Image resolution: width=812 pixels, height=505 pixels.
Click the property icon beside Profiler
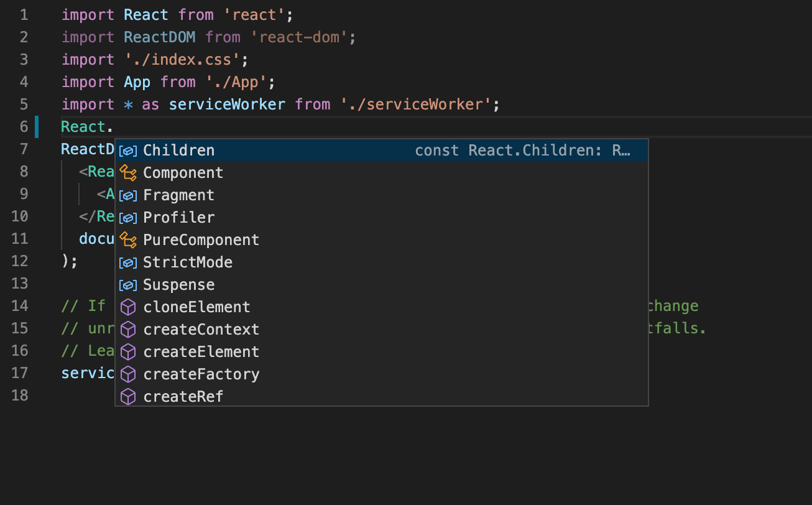(128, 217)
